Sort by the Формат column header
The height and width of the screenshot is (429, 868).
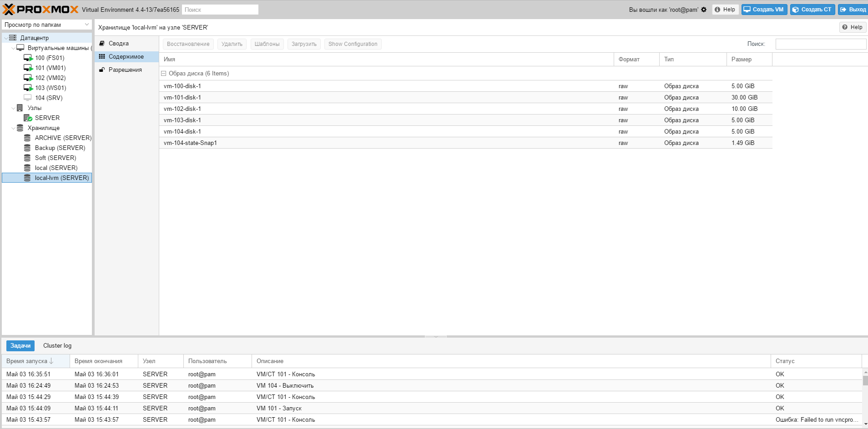click(636, 59)
